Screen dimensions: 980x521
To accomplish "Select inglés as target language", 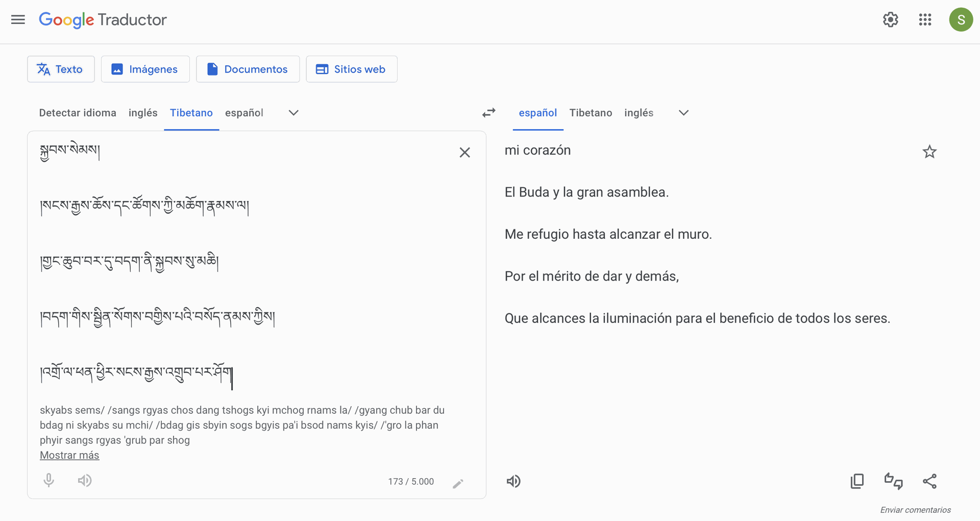I will (639, 113).
